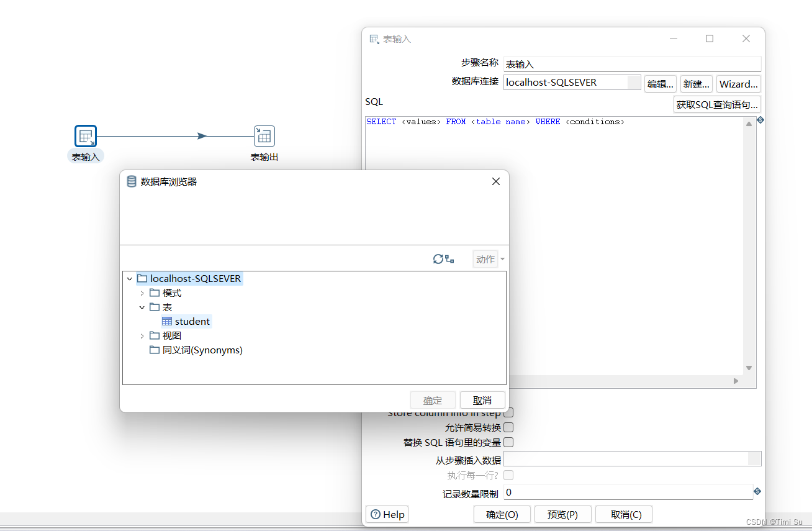Enable the Store column info in step checkbox
Screen dimensions: 812x531
point(508,412)
